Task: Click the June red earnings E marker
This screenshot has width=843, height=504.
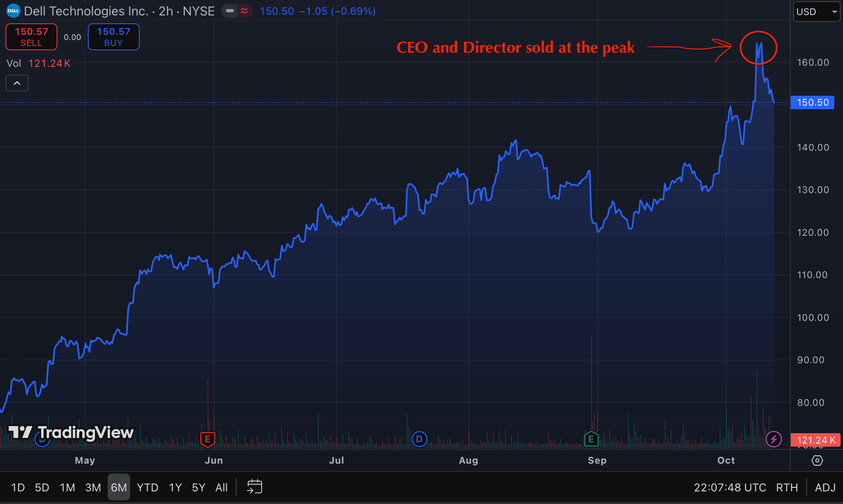Action: click(x=207, y=439)
